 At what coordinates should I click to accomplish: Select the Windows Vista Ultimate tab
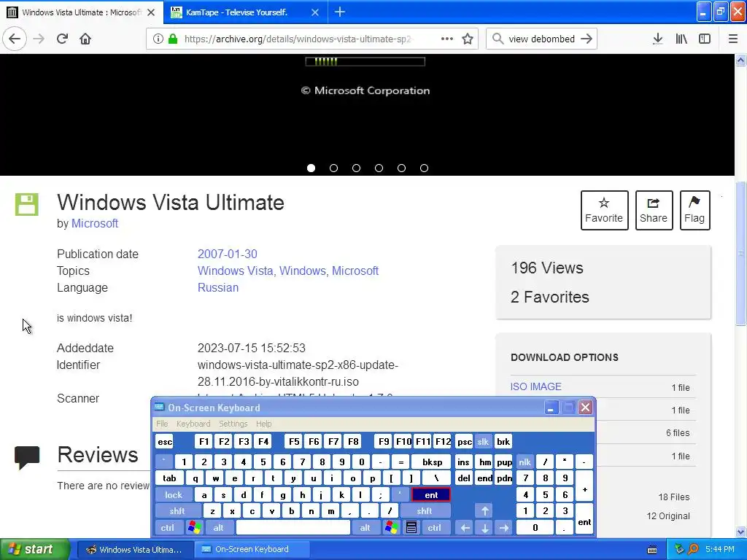pos(81,12)
